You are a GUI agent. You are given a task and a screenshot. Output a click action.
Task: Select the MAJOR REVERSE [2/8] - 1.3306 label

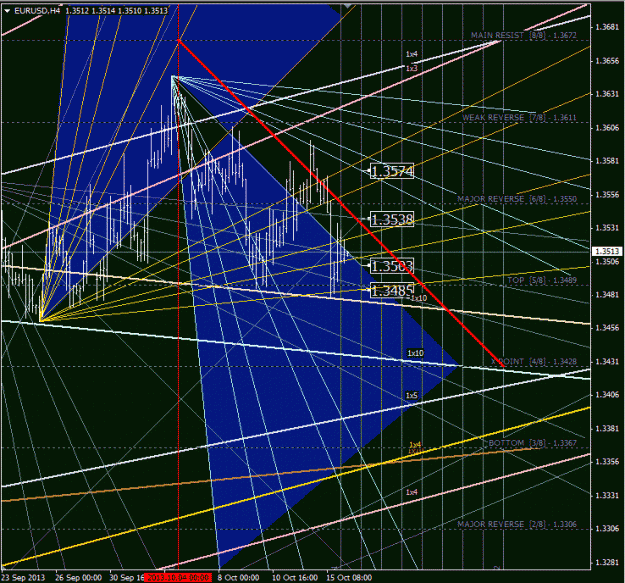[517, 524]
